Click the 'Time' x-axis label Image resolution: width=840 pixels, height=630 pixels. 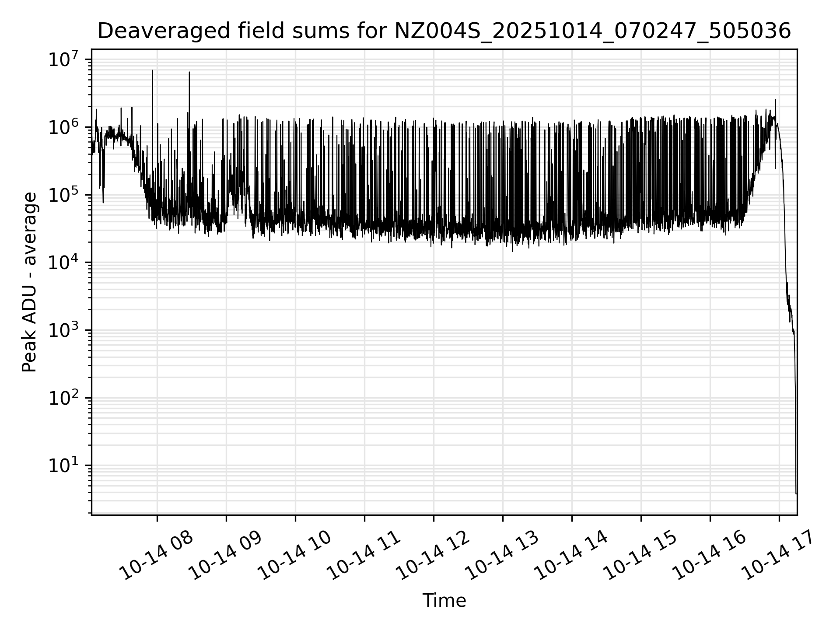point(444,600)
